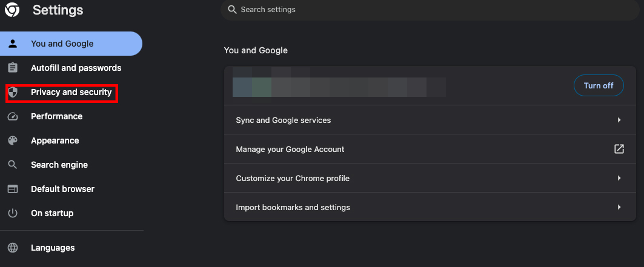Screen dimensions: 644x267
Task: Focus the Search settings input field
Action: pyautogui.click(x=430, y=10)
